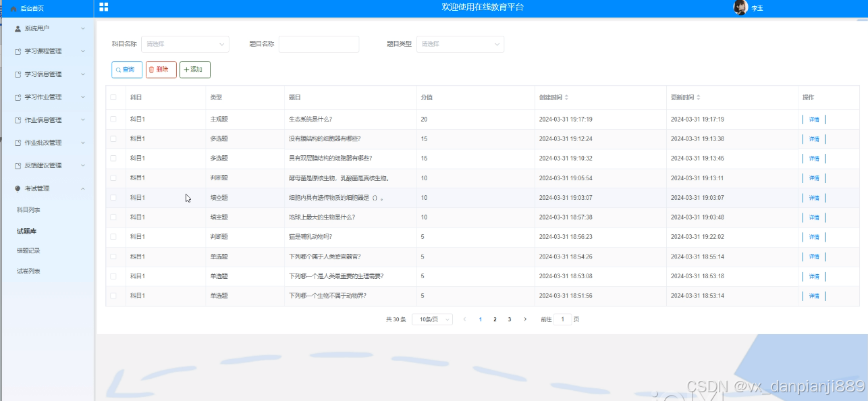The width and height of the screenshot is (868, 401).
Task: Click the 共 30 条 total count
Action: pyautogui.click(x=396, y=319)
